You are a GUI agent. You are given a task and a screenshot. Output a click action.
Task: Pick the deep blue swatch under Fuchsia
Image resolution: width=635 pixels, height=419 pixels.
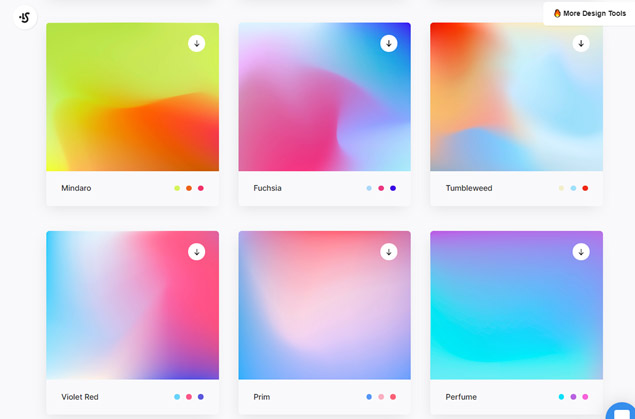393,188
